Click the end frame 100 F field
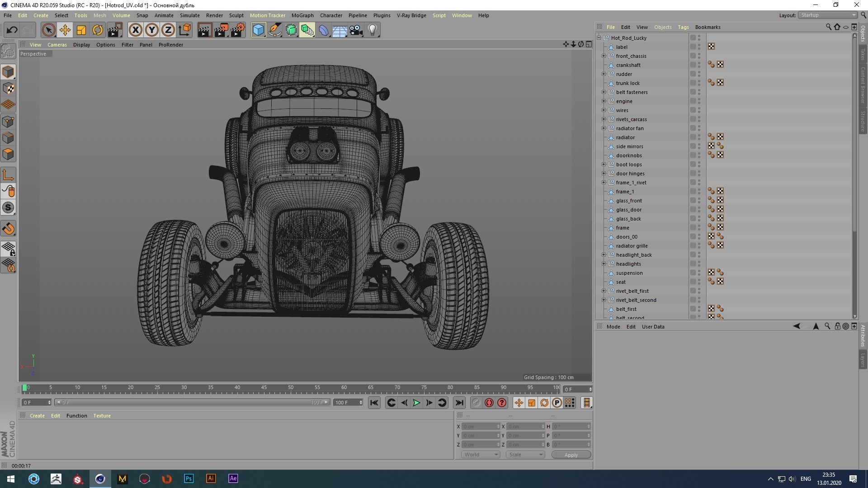868x488 pixels. pos(348,402)
